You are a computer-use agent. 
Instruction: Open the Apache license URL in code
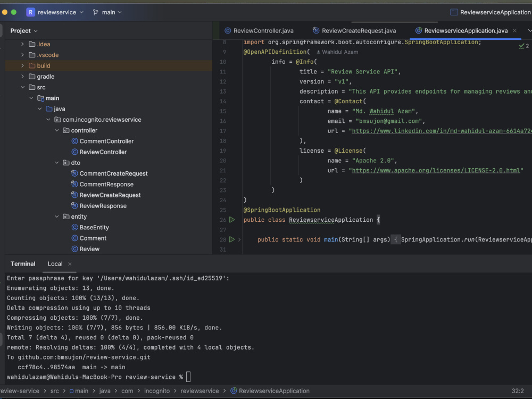pyautogui.click(x=436, y=170)
